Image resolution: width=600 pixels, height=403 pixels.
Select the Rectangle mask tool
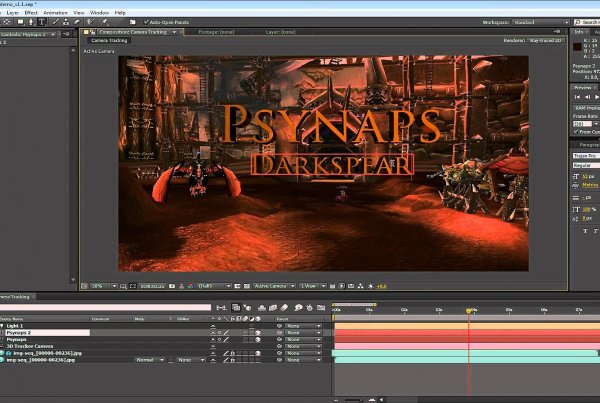20,22
